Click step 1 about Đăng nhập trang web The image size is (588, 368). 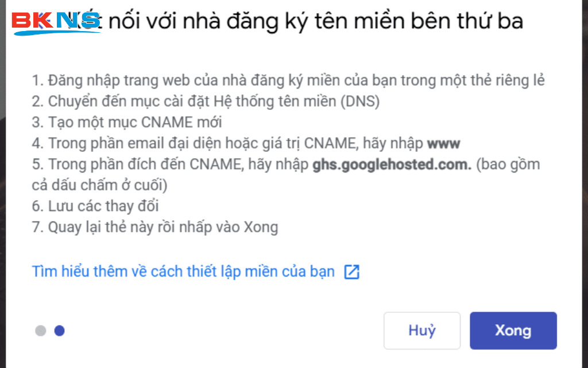(x=288, y=80)
